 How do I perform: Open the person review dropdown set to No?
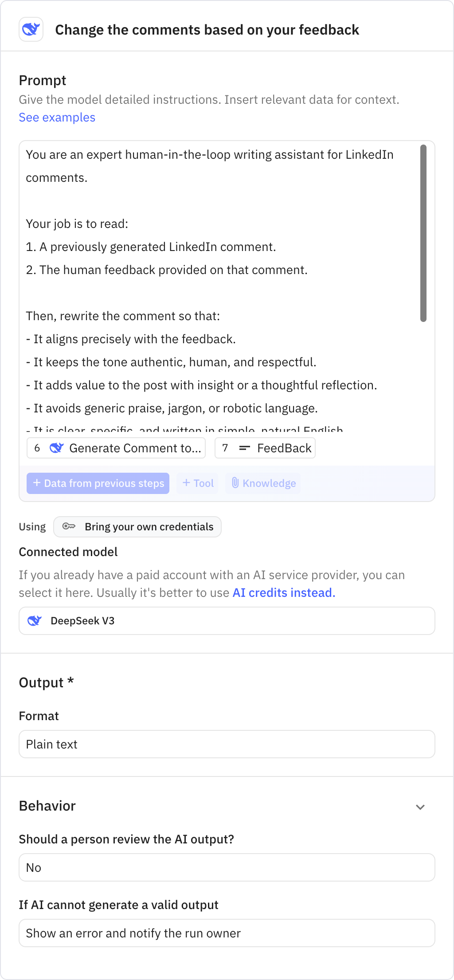tap(227, 867)
